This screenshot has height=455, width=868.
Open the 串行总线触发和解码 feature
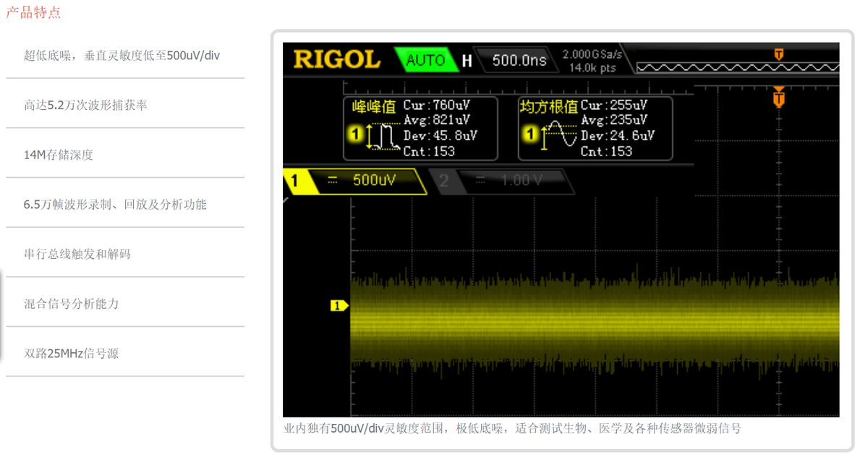coord(77,255)
